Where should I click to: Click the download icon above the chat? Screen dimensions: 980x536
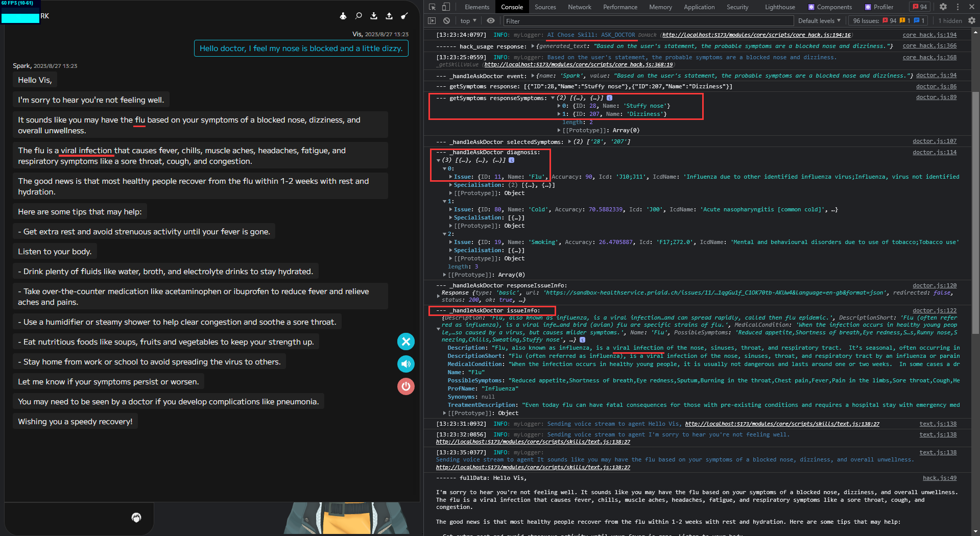374,16
